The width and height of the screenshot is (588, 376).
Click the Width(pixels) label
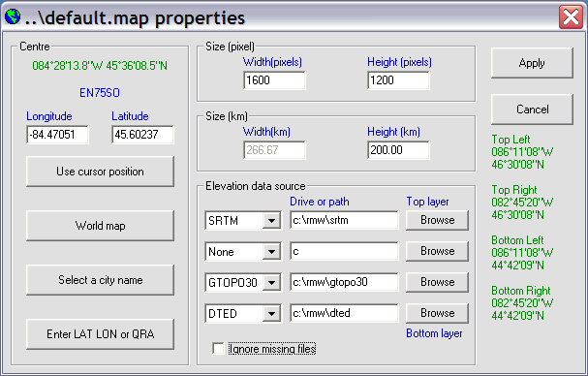(272, 62)
